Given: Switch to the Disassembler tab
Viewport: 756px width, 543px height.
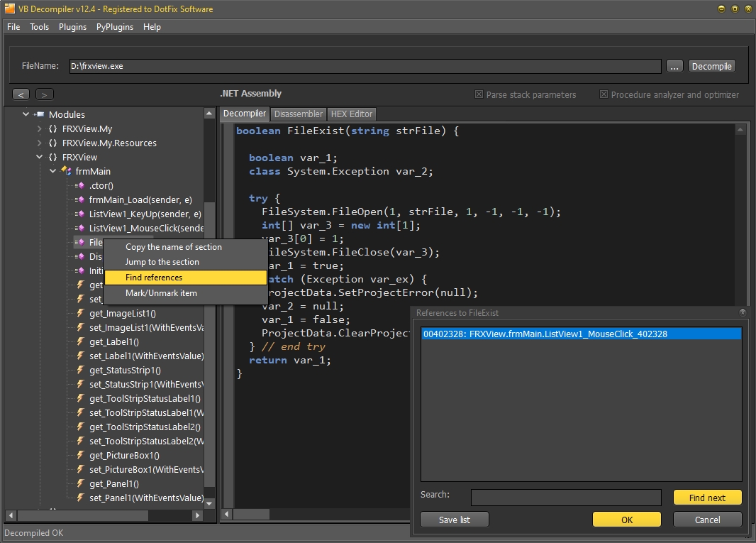Looking at the screenshot, I should click(x=299, y=114).
